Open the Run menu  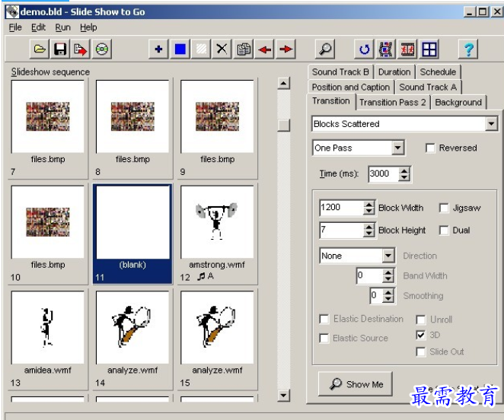tap(62, 27)
